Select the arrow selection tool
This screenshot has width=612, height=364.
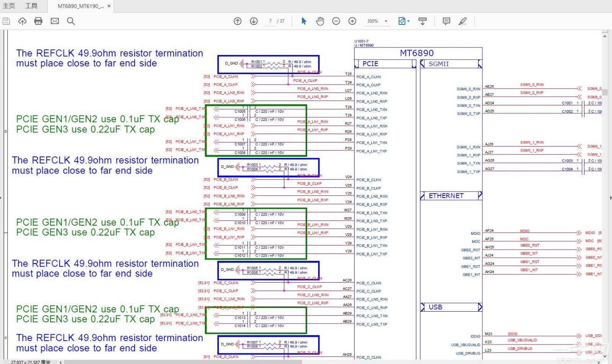click(304, 21)
